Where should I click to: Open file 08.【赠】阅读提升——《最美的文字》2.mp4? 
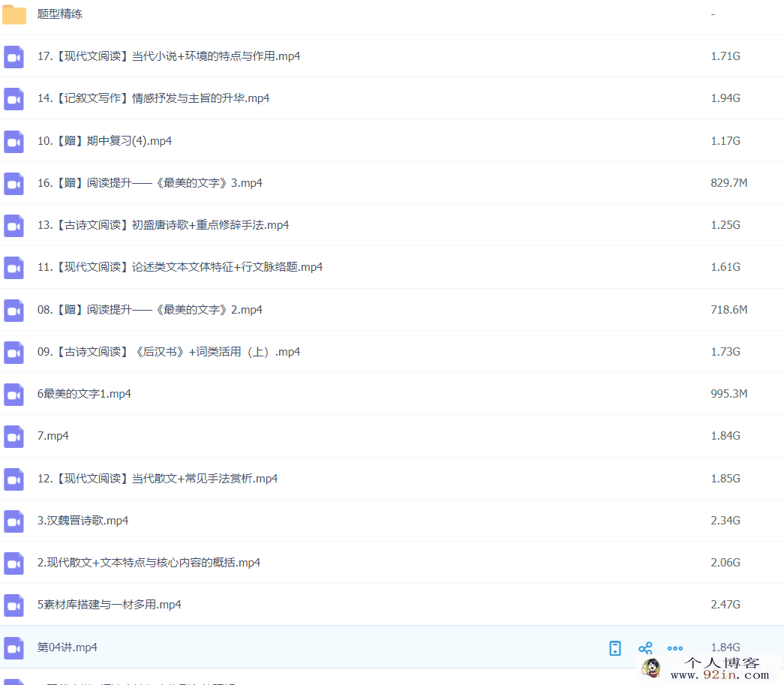(150, 310)
